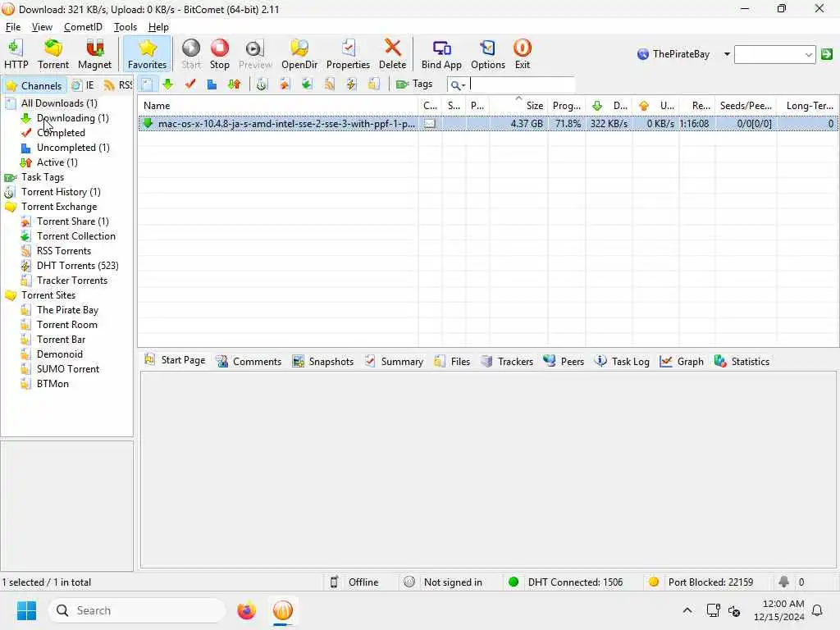840x630 pixels.
Task: Toggle the Favorites panel star icon
Action: coord(147,54)
